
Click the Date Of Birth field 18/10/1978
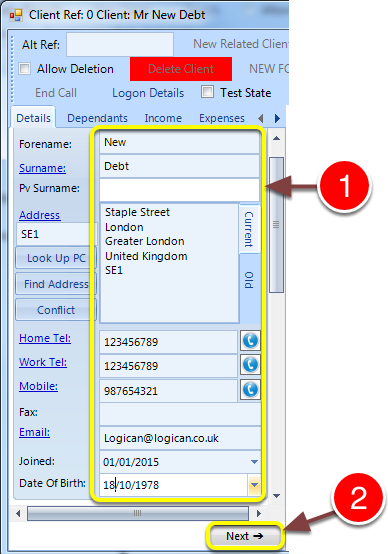coord(173,485)
